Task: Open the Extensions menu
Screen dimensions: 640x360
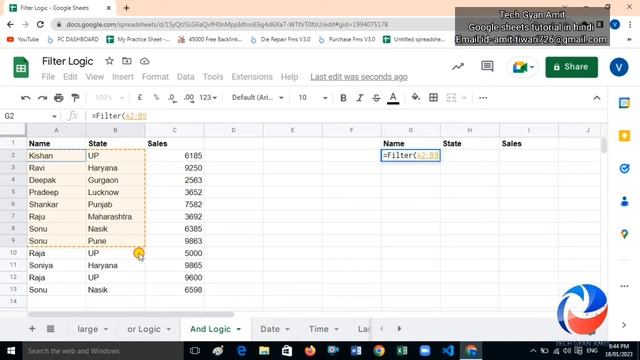Action: click(x=252, y=77)
